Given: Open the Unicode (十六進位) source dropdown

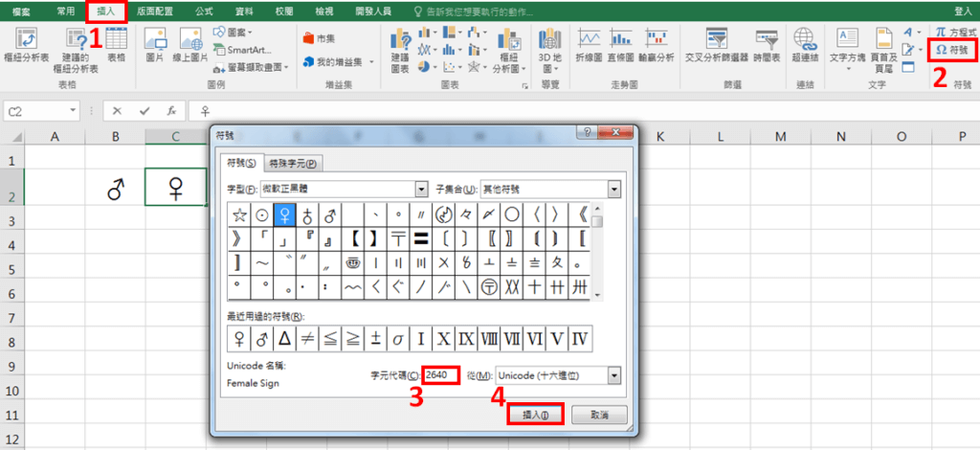Looking at the screenshot, I should 613,374.
